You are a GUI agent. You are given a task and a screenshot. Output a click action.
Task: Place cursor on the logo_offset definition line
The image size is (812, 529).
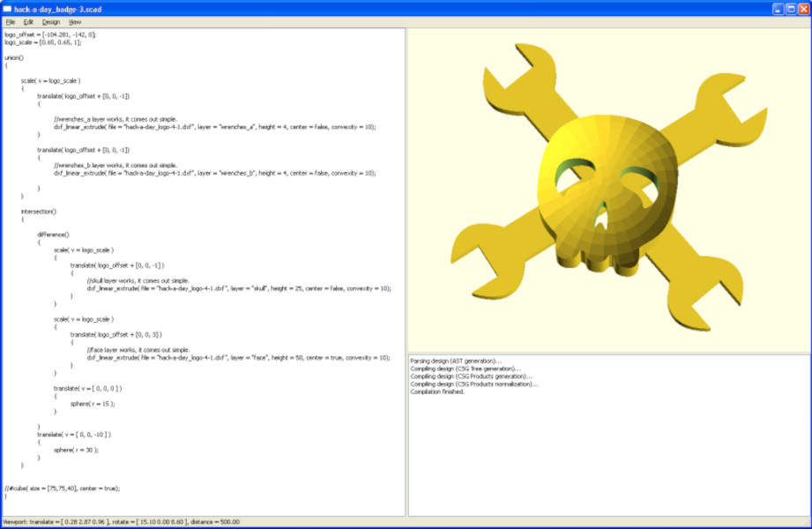coord(50,34)
